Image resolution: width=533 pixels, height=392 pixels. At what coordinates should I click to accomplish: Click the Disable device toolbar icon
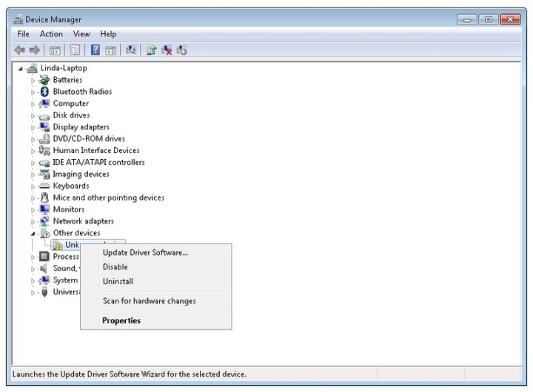(181, 50)
